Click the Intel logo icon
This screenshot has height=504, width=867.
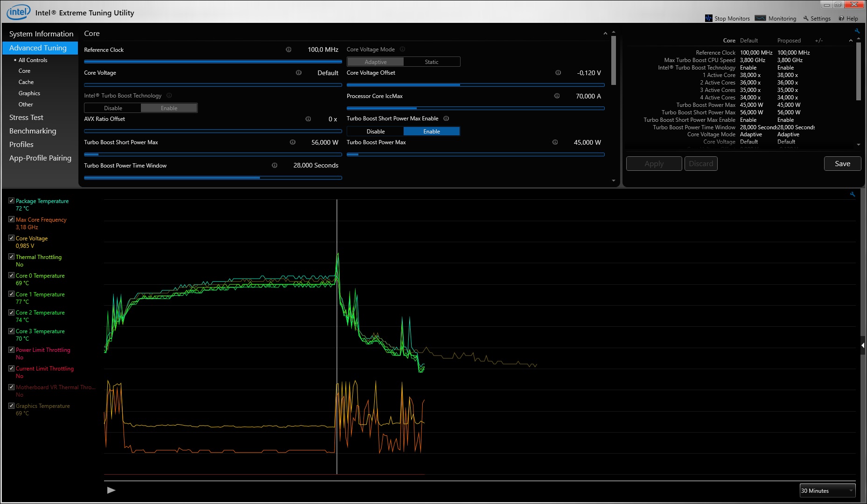pyautogui.click(x=18, y=12)
